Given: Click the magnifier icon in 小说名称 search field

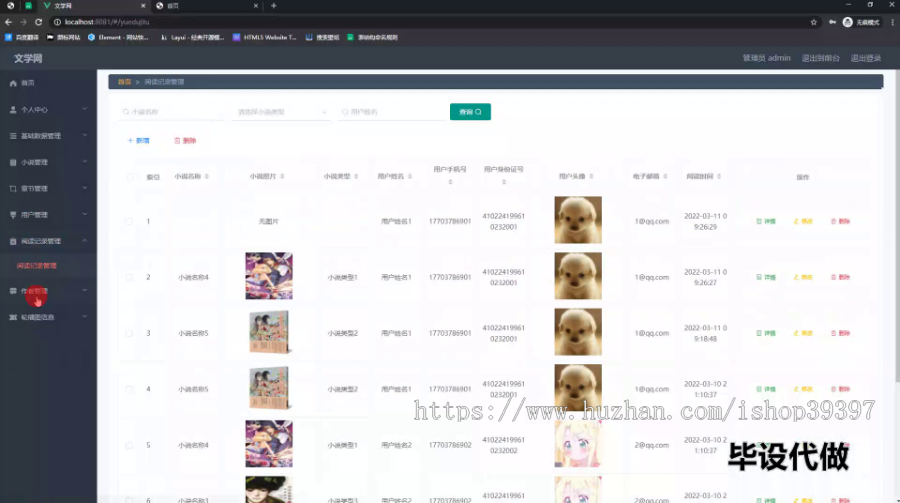Looking at the screenshot, I should pyautogui.click(x=126, y=112).
